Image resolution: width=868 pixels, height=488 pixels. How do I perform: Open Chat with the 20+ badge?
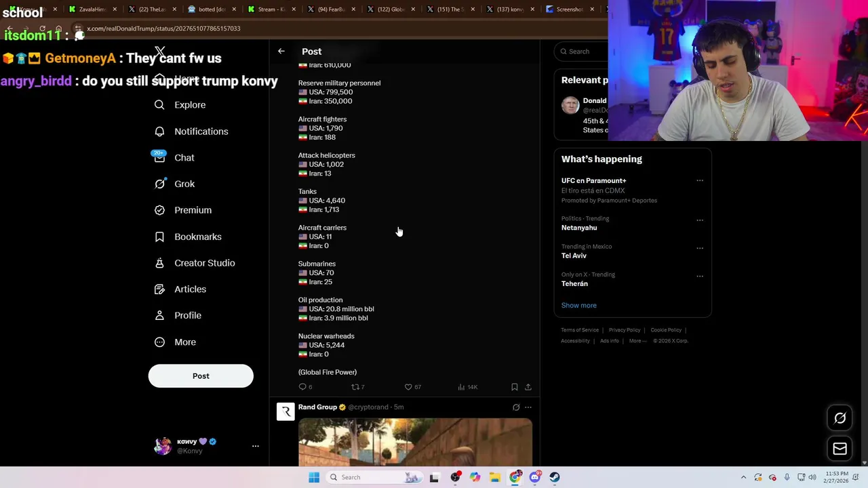pyautogui.click(x=174, y=157)
